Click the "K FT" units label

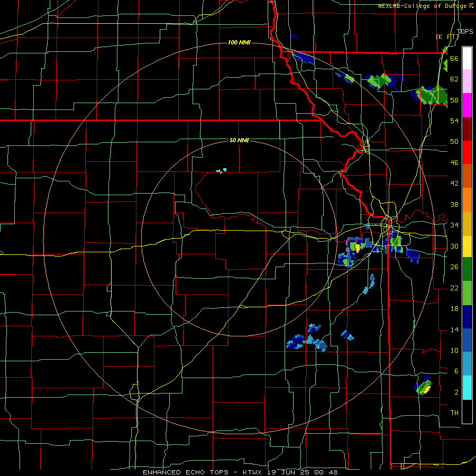447,36
